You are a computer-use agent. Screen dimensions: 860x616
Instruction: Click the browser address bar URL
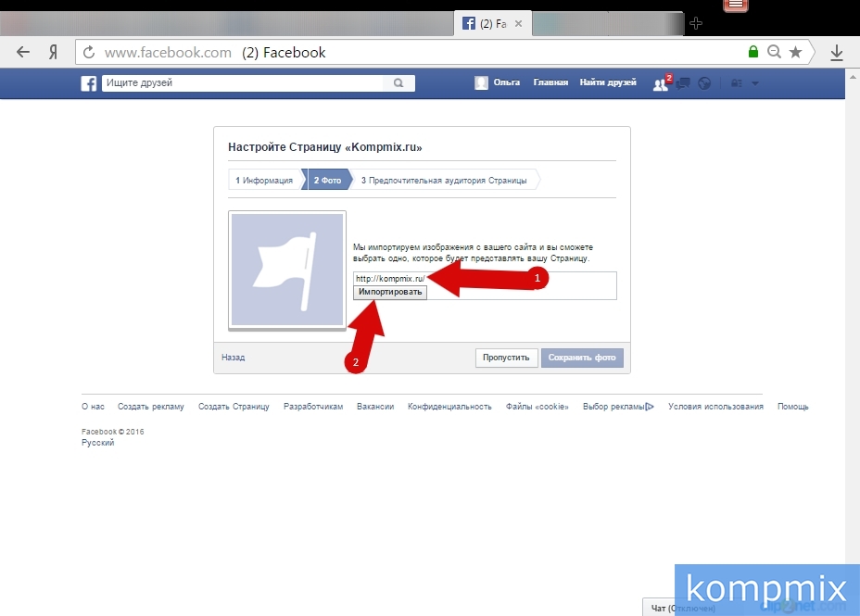(168, 52)
